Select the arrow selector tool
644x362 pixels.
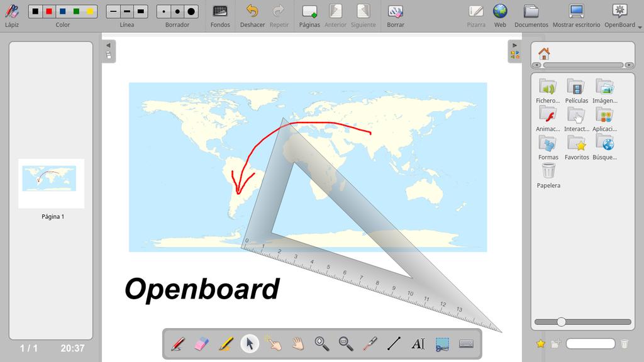point(249,344)
